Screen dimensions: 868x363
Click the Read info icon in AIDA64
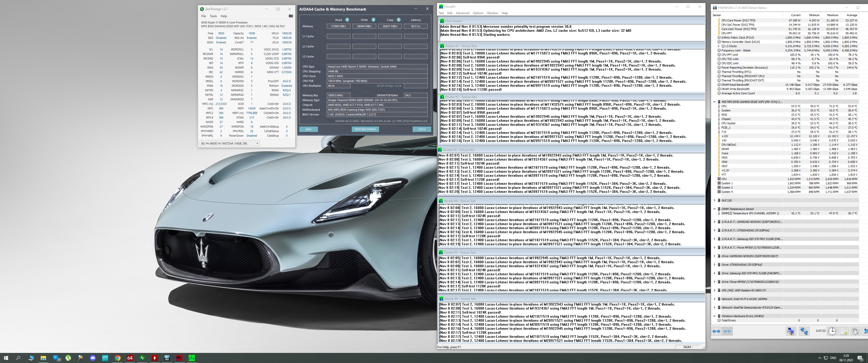347,20
